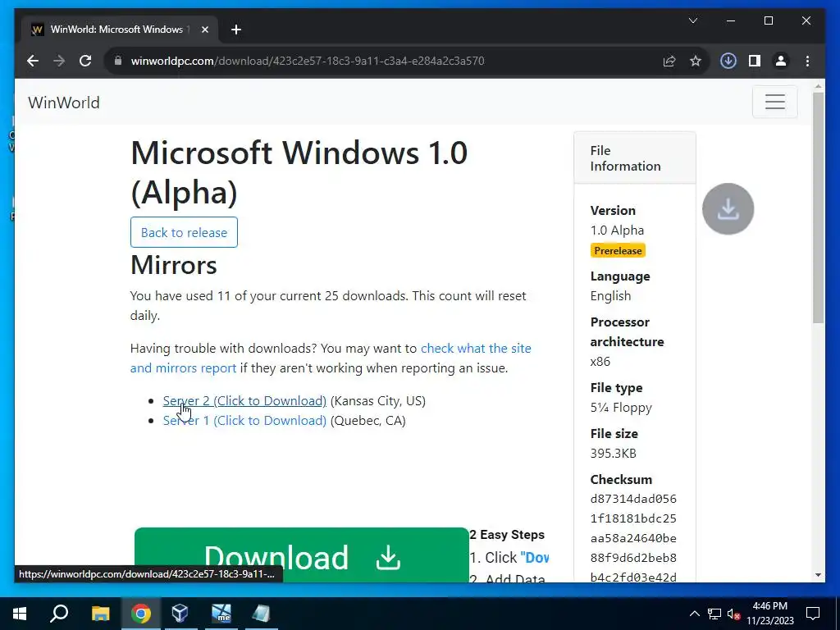This screenshot has height=630, width=840.
Task: Open network status tray icon
Action: (x=714, y=614)
